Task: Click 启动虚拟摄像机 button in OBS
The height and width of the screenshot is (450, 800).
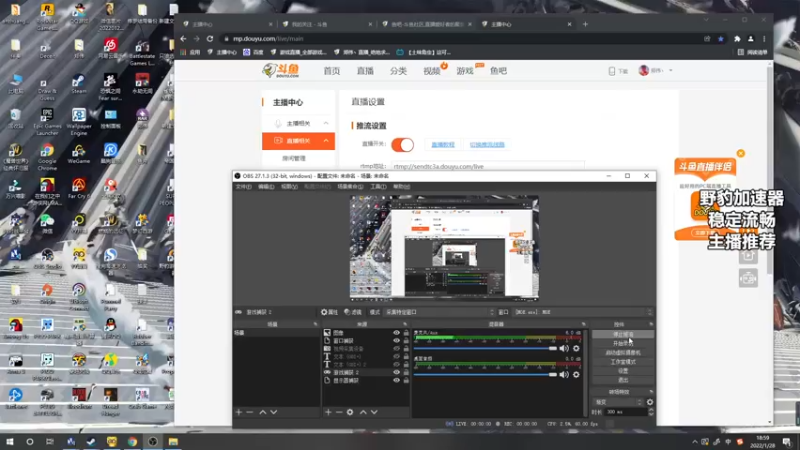Action: (x=623, y=353)
